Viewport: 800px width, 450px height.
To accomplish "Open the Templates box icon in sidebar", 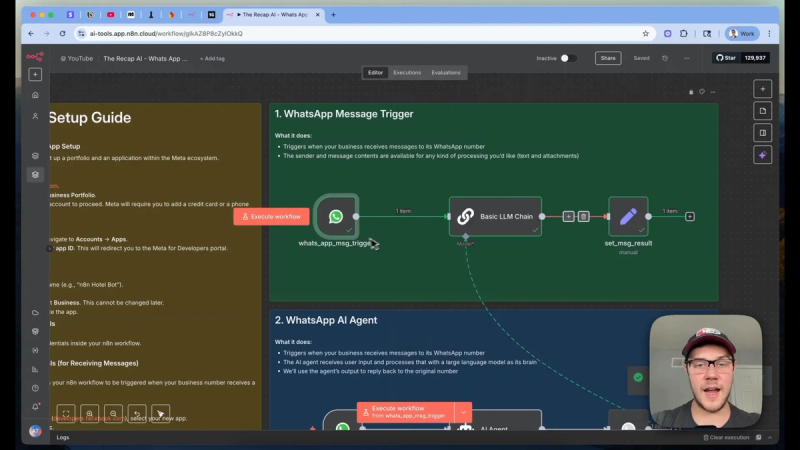I will (35, 331).
